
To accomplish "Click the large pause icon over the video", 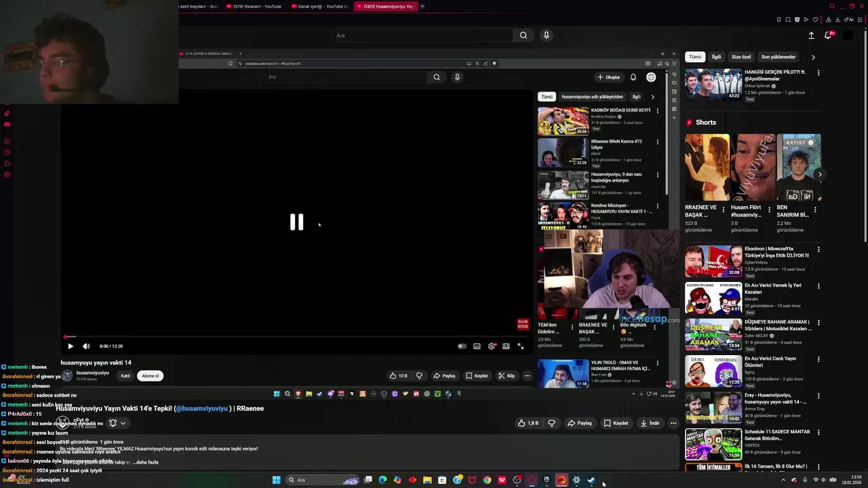I will pos(296,222).
